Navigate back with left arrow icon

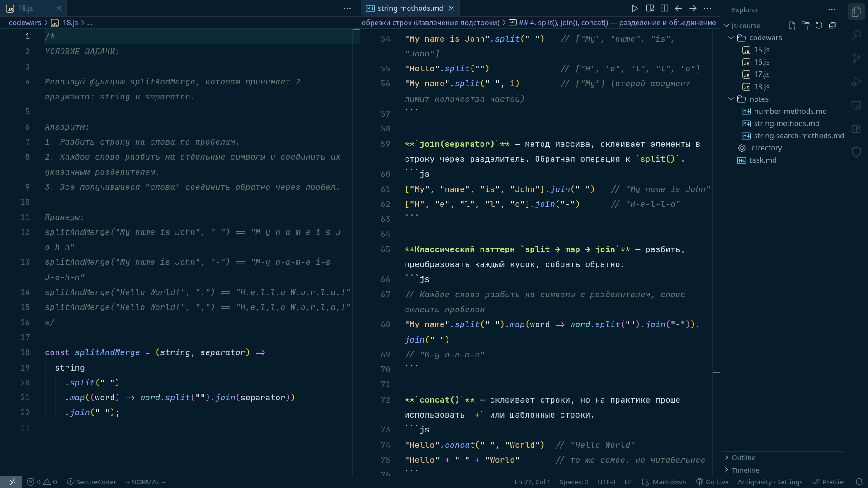[x=679, y=8]
